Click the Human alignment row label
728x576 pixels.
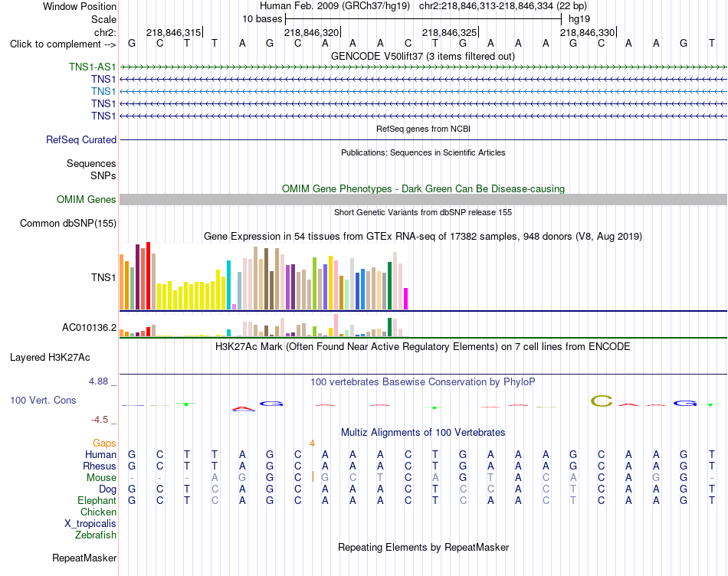point(100,454)
